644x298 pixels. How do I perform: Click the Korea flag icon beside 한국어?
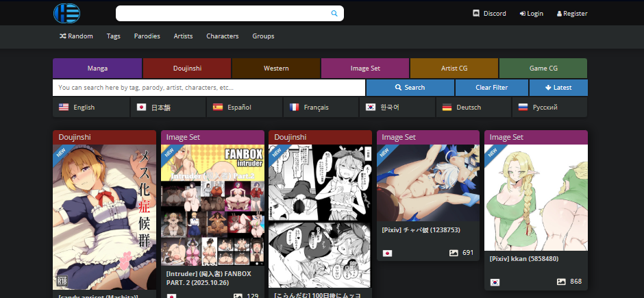pyautogui.click(x=371, y=107)
